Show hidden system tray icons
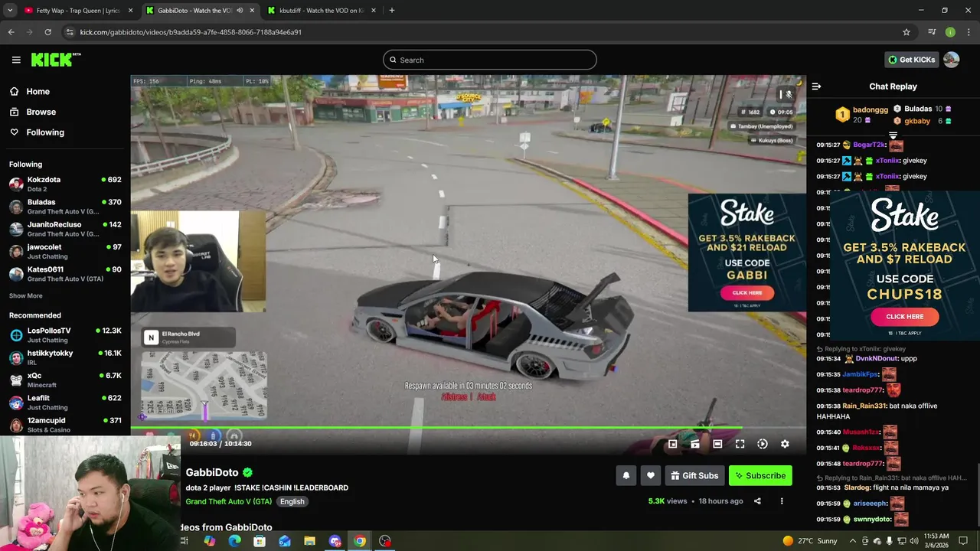 853,541
